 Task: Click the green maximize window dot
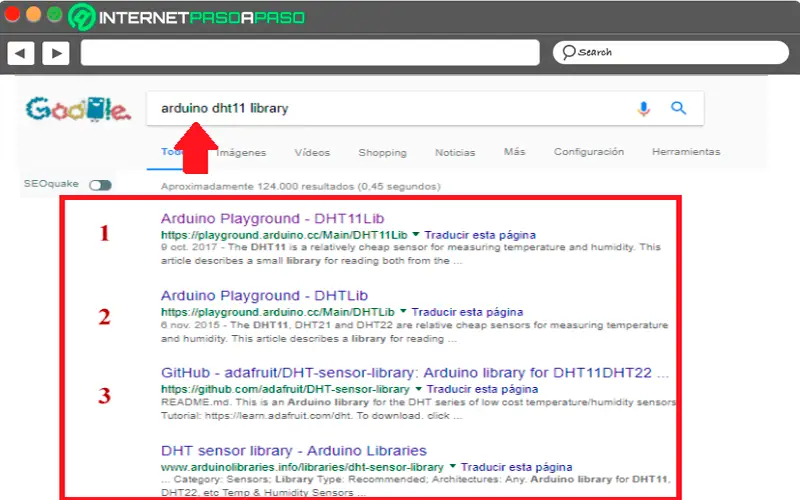click(55, 14)
